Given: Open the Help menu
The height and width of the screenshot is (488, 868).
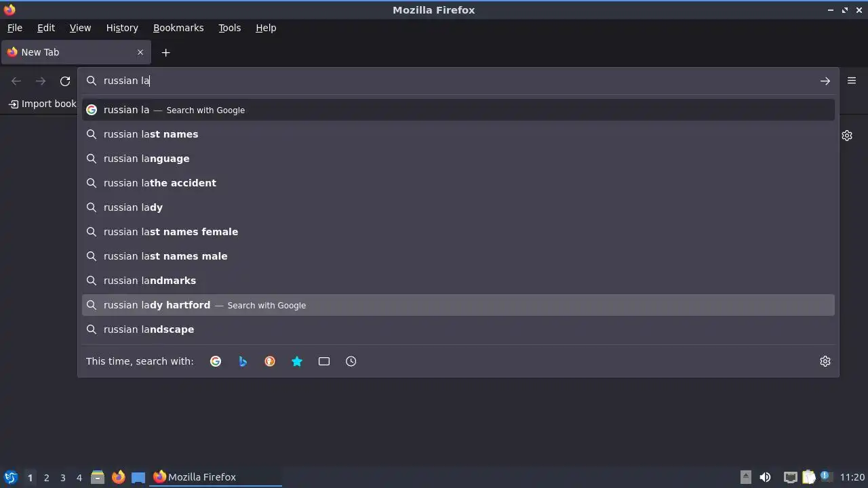Looking at the screenshot, I should tap(266, 28).
